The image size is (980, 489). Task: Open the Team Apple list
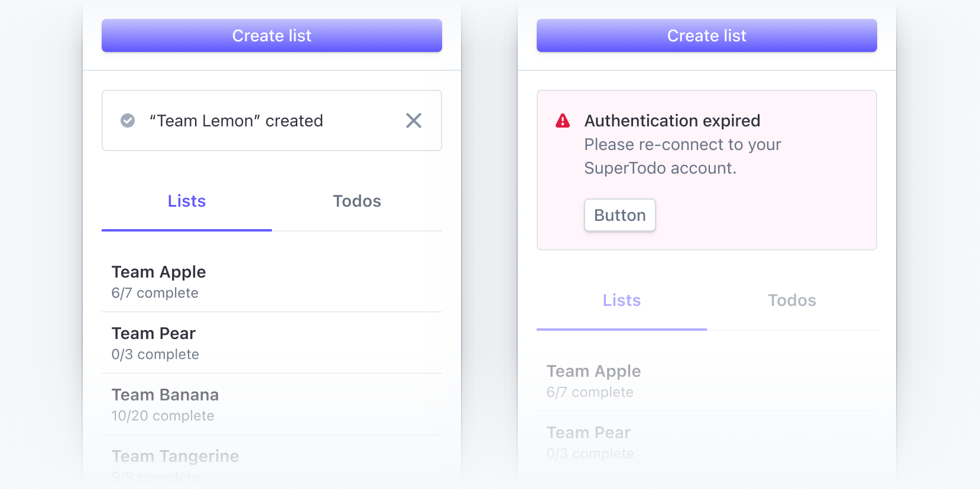click(158, 272)
